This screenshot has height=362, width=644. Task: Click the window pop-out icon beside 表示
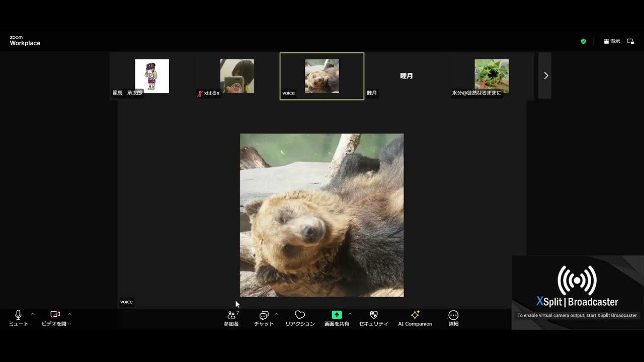(630, 41)
